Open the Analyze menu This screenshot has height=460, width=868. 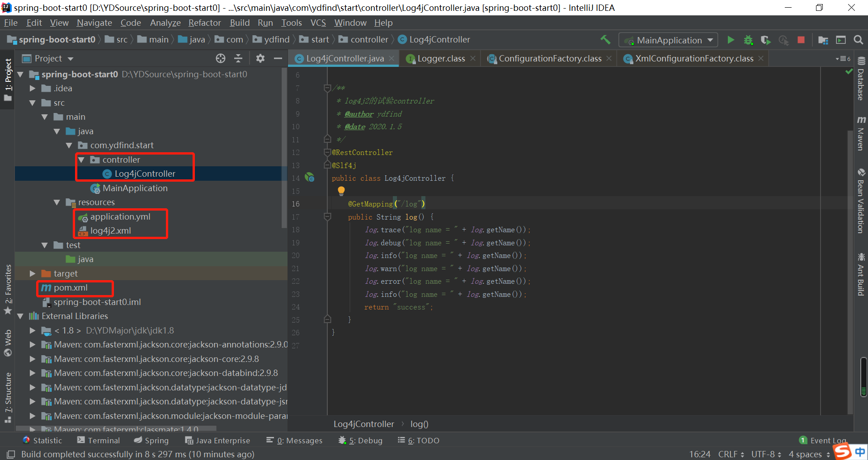pyautogui.click(x=165, y=23)
